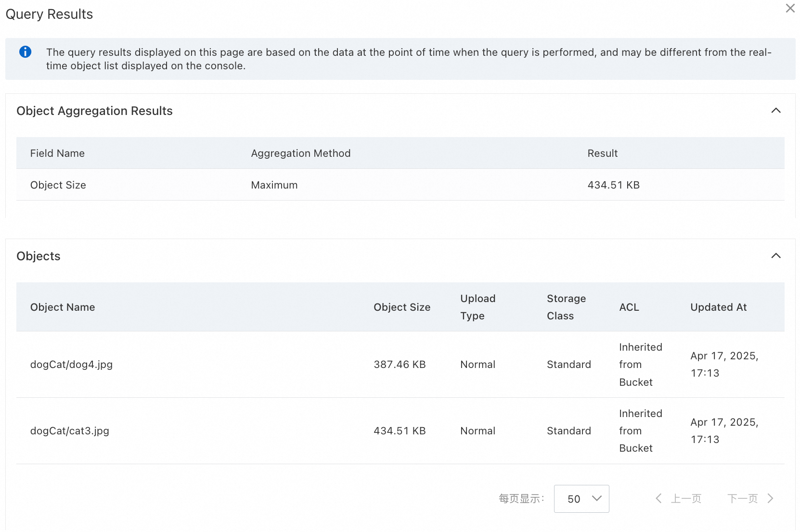
Task: Collapse the Object Aggregation Results section
Action: pos(775,111)
